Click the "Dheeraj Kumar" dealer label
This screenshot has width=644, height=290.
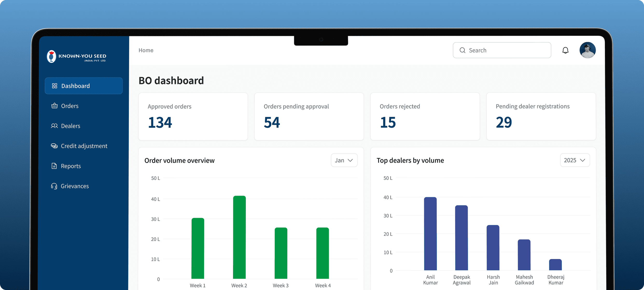point(556,280)
